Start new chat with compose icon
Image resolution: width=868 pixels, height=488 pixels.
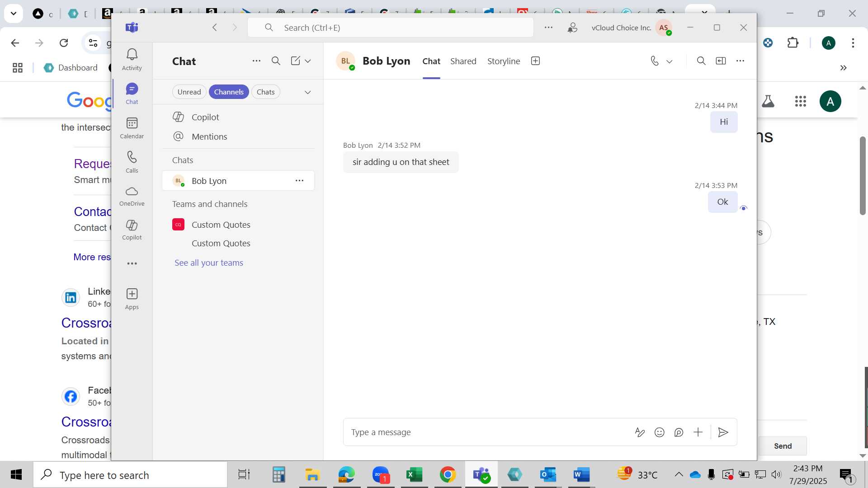295,61
